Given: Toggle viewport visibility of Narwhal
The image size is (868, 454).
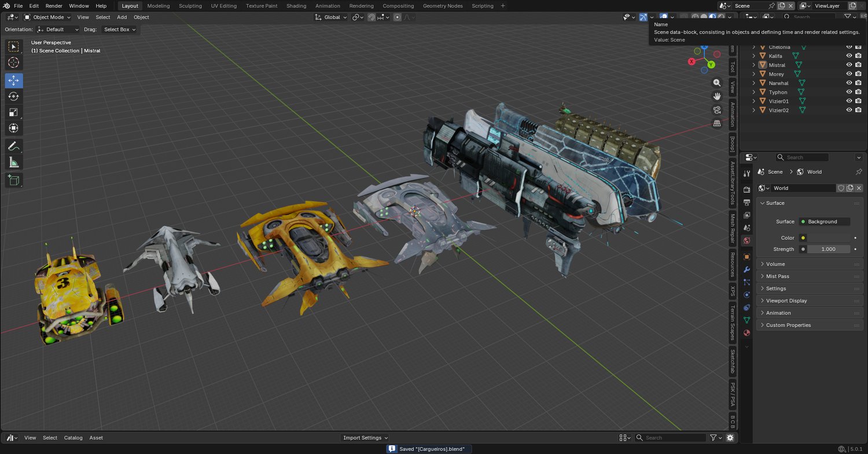Looking at the screenshot, I should (849, 83).
